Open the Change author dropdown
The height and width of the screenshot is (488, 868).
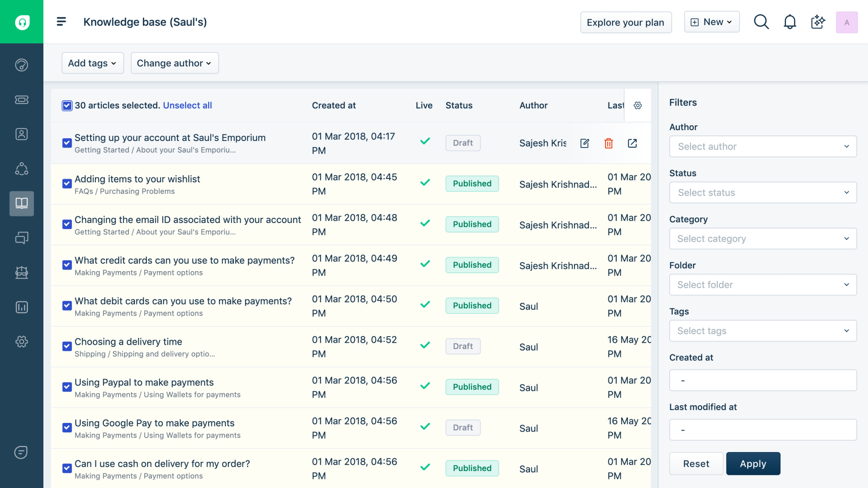tap(174, 63)
